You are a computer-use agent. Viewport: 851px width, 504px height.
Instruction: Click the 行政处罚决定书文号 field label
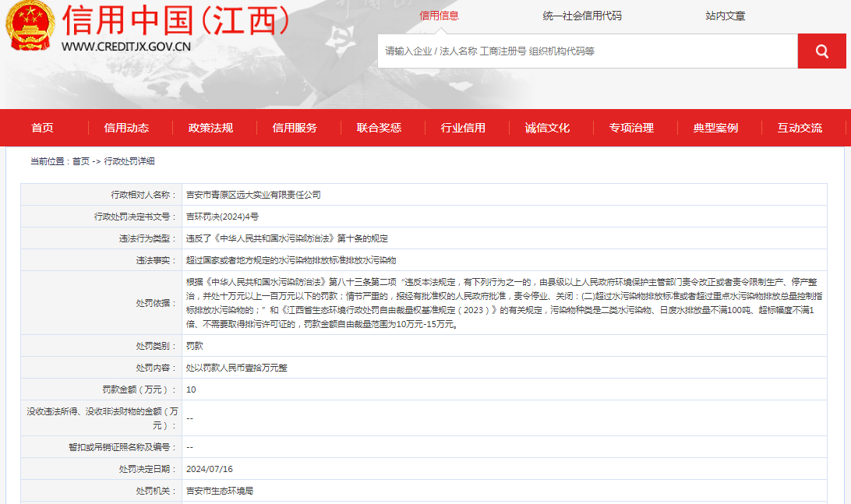tap(136, 217)
